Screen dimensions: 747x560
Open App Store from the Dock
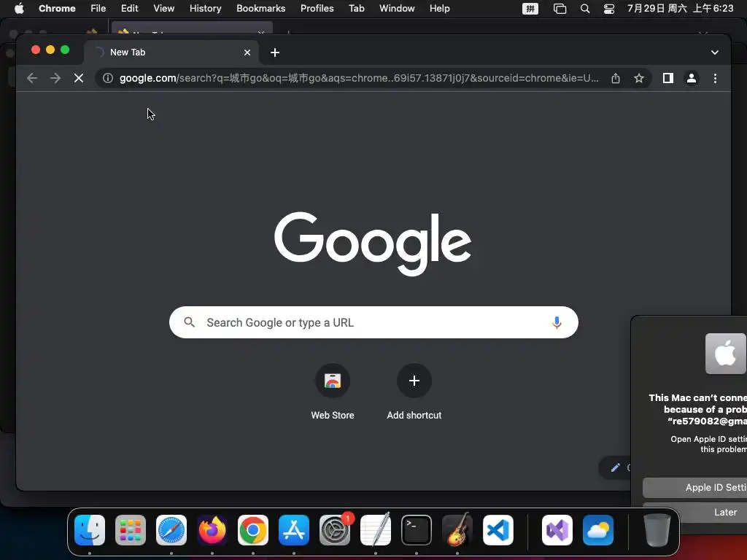click(x=294, y=530)
